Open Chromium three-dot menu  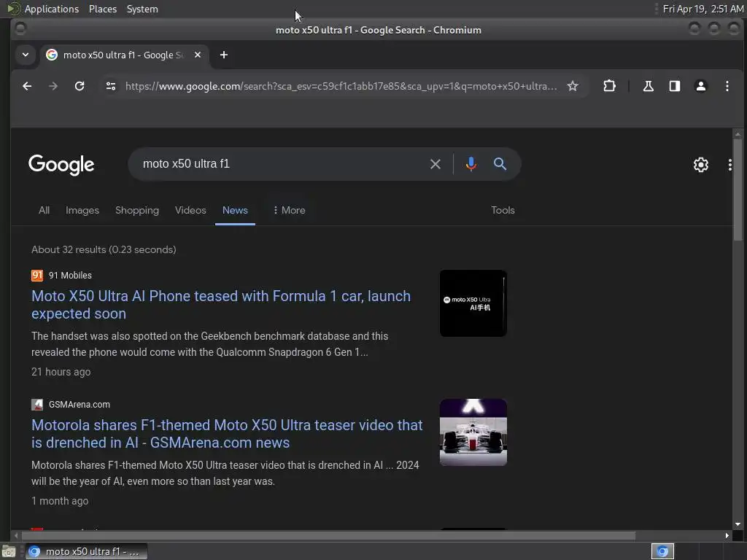pyautogui.click(x=727, y=86)
